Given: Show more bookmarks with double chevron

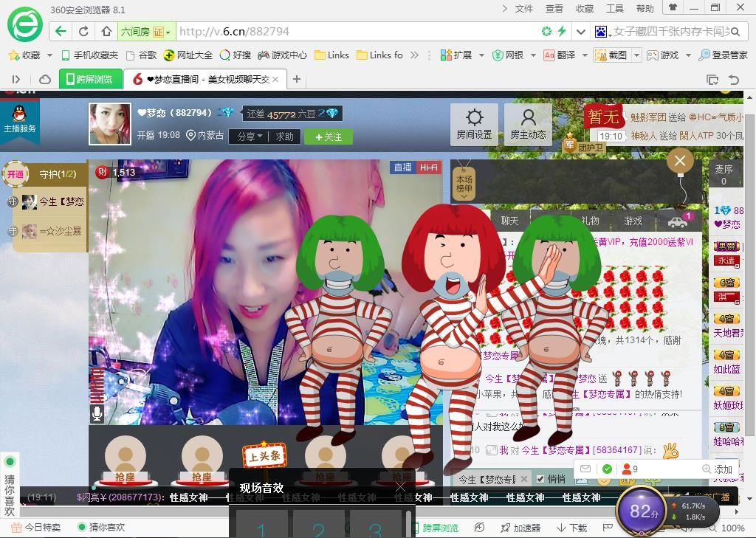Looking at the screenshot, I should pos(414,55).
